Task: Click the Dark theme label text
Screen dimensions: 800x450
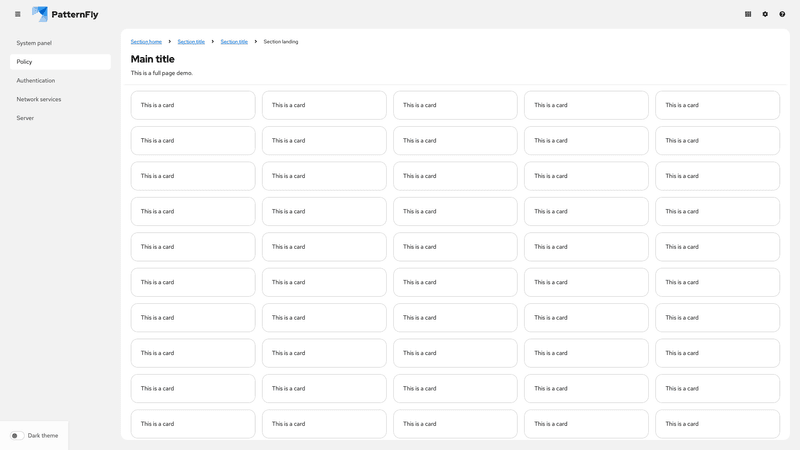Action: [43, 436]
